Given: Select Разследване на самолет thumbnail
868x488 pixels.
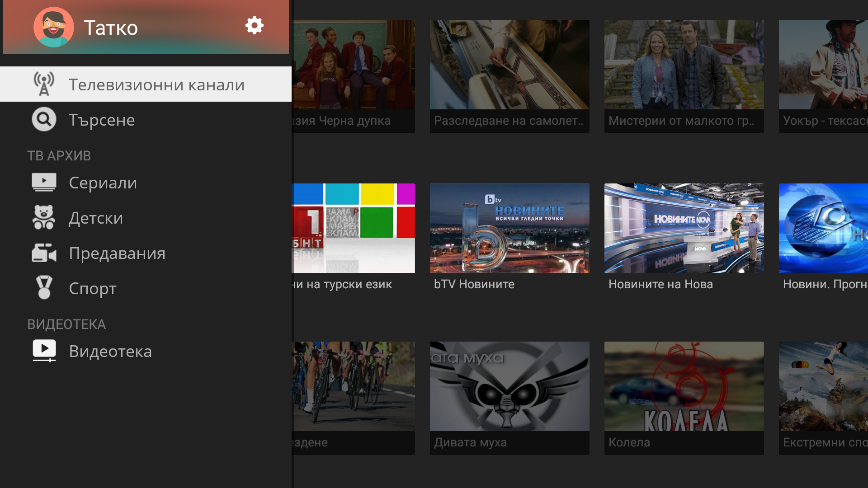Looking at the screenshot, I should pyautogui.click(x=509, y=65).
